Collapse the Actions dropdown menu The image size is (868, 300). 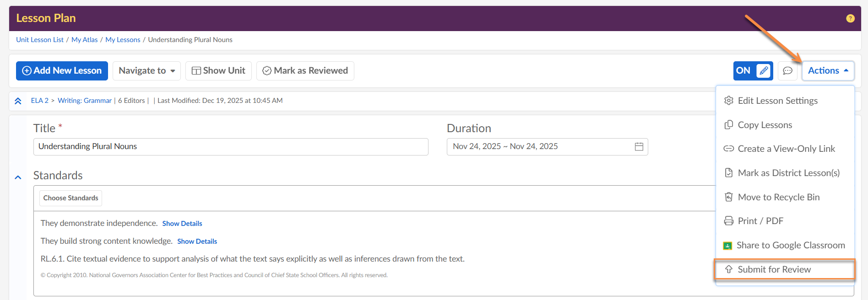(828, 71)
